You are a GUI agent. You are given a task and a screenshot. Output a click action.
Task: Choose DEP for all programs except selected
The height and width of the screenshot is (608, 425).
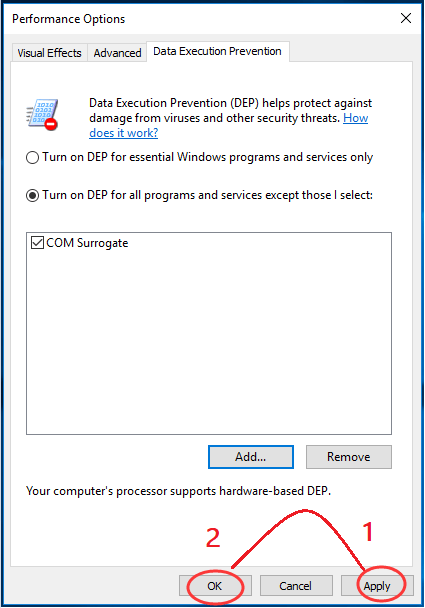click(199, 195)
